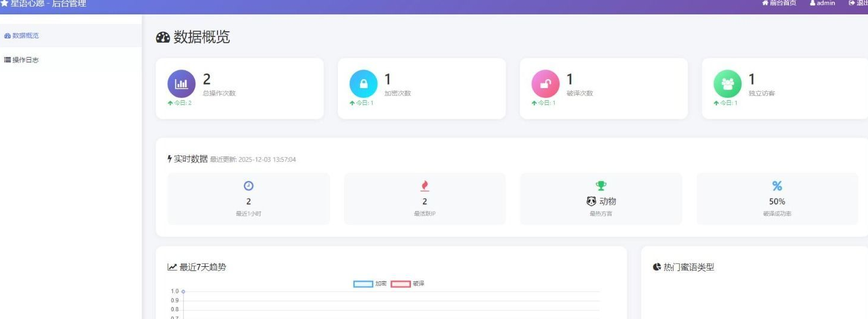
Task: Click the purple bar-chart total operations icon
Action: pyautogui.click(x=181, y=84)
